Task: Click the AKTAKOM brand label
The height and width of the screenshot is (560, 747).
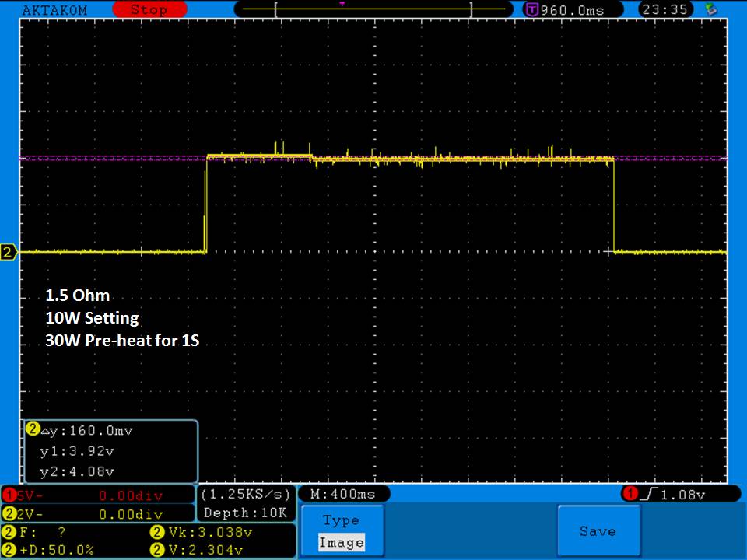Action: 54,10
